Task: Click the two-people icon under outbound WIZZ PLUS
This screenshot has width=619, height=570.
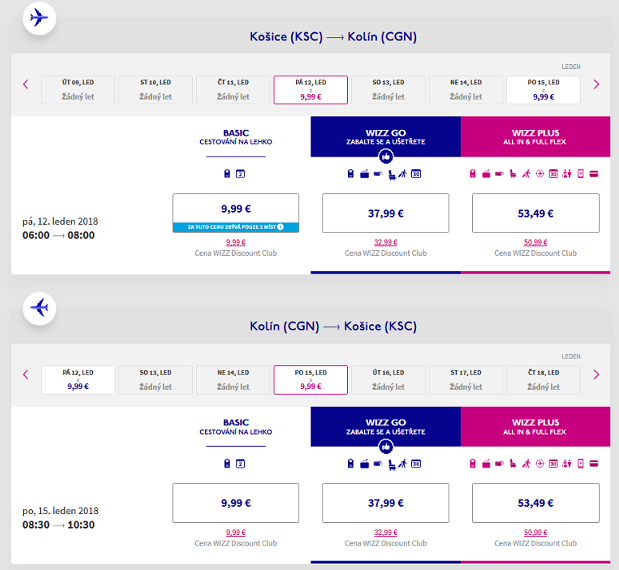Action: point(567,174)
